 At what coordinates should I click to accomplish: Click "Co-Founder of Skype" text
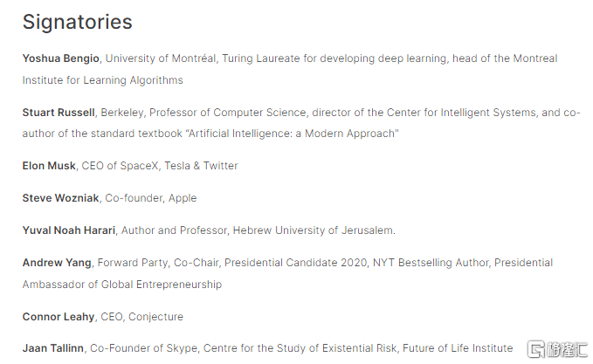143,348
